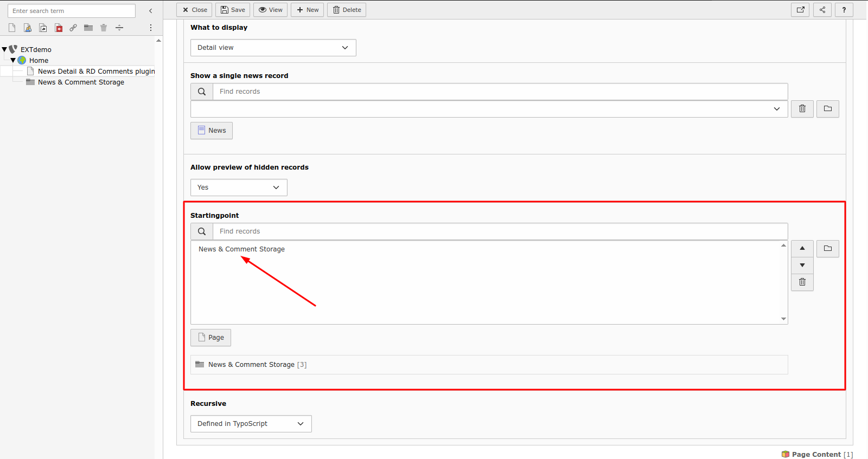Select the standard page icon in tree toolbar
Viewport: 868px width, 459px height.
pyautogui.click(x=12, y=28)
